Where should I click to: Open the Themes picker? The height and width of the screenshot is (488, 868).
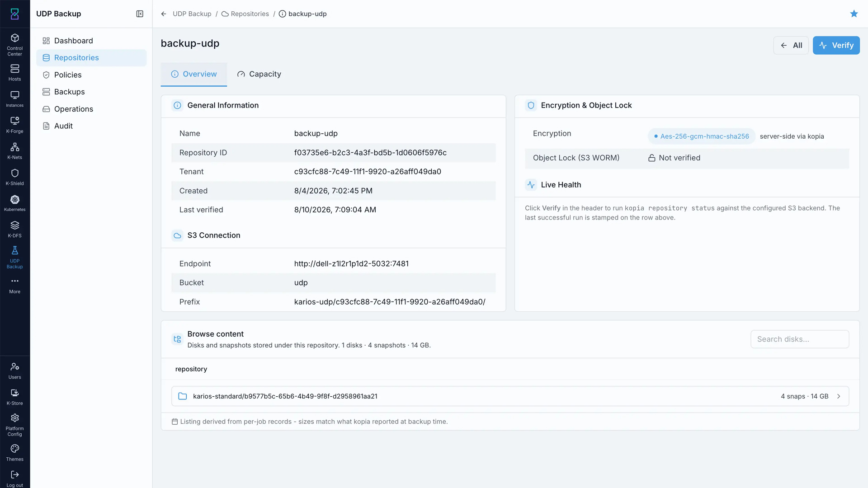(x=15, y=453)
